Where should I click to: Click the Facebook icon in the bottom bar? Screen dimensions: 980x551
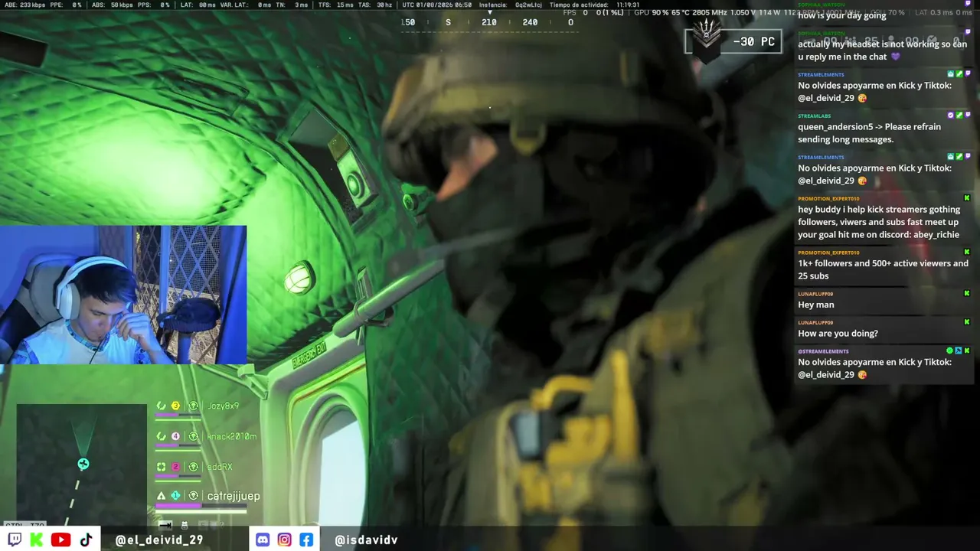[x=306, y=540]
